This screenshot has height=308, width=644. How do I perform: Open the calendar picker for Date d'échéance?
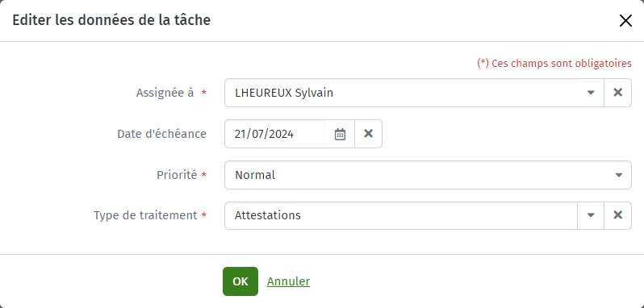coord(340,134)
